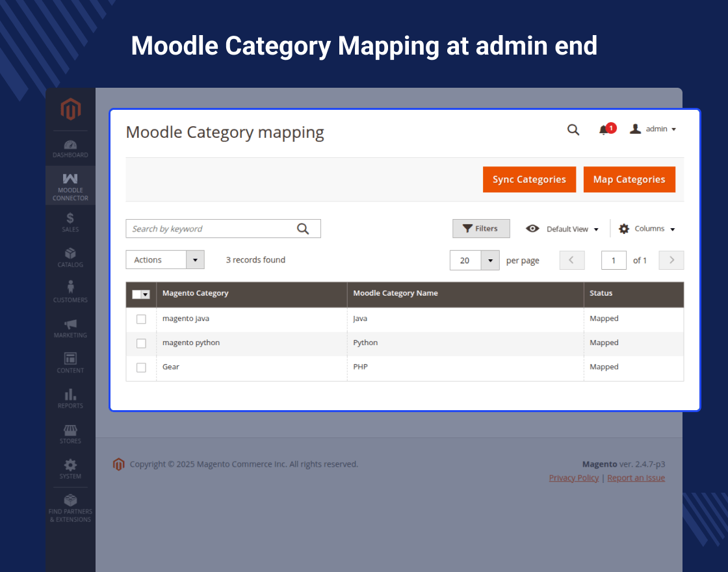
Task: Open the Catalog sidebar menu
Action: (x=70, y=257)
